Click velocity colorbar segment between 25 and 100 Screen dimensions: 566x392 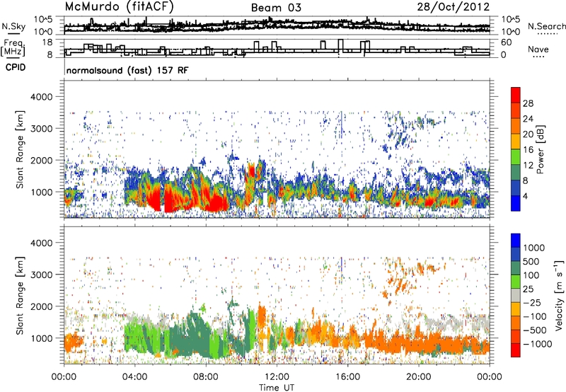[x=516, y=282]
